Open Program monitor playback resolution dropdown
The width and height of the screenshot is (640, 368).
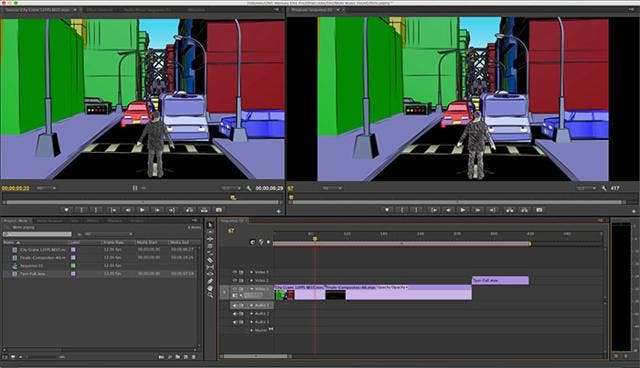coord(587,188)
